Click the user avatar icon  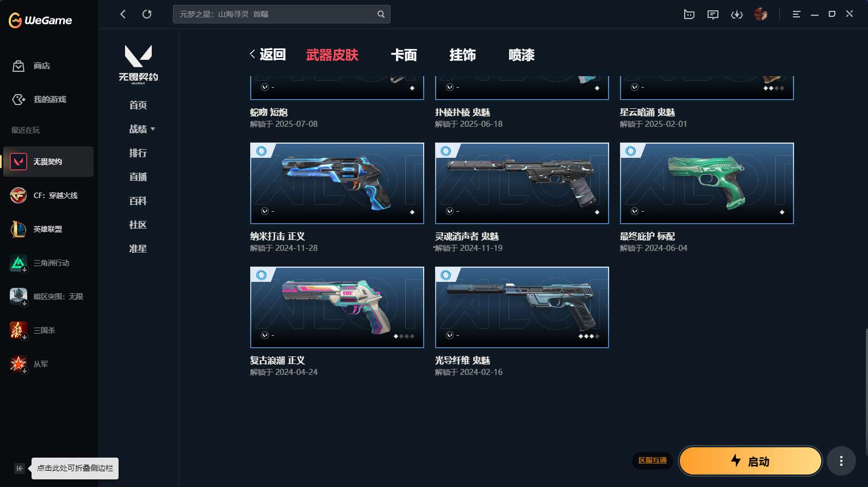click(x=761, y=14)
